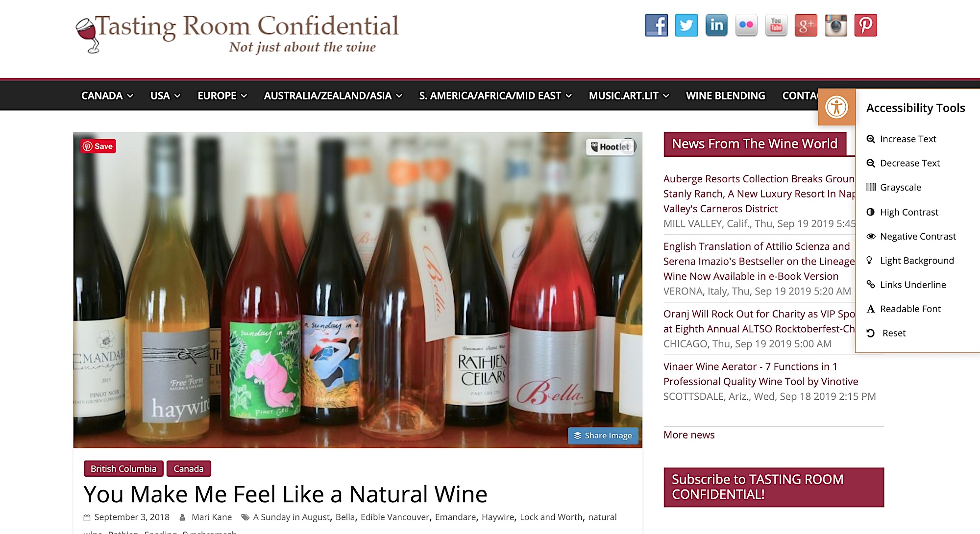Open the Flickr social icon
Screen dimensions: 980x534
(746, 25)
